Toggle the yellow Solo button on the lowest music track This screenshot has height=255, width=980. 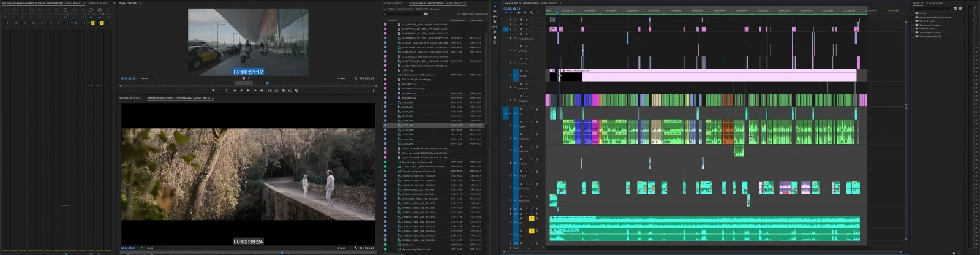531,230
